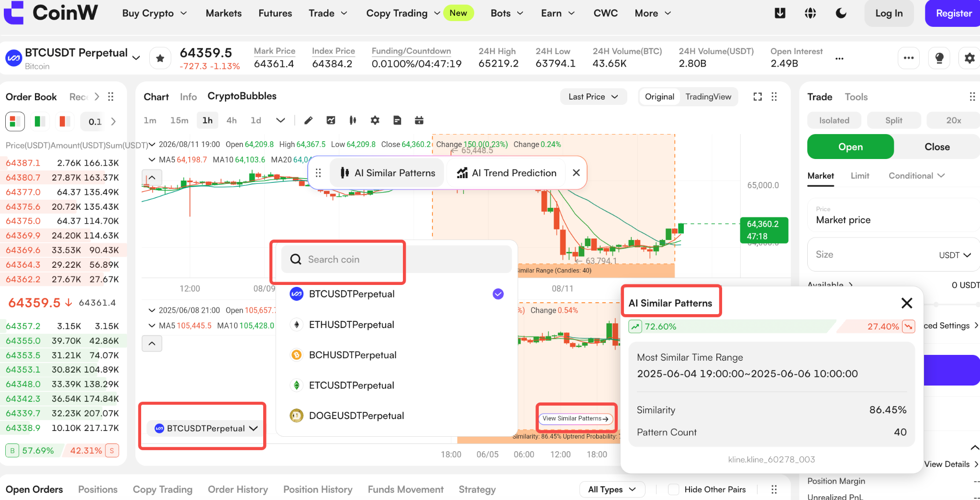Image resolution: width=980 pixels, height=500 pixels.
Task: Open the chart calendar icon
Action: coord(419,120)
